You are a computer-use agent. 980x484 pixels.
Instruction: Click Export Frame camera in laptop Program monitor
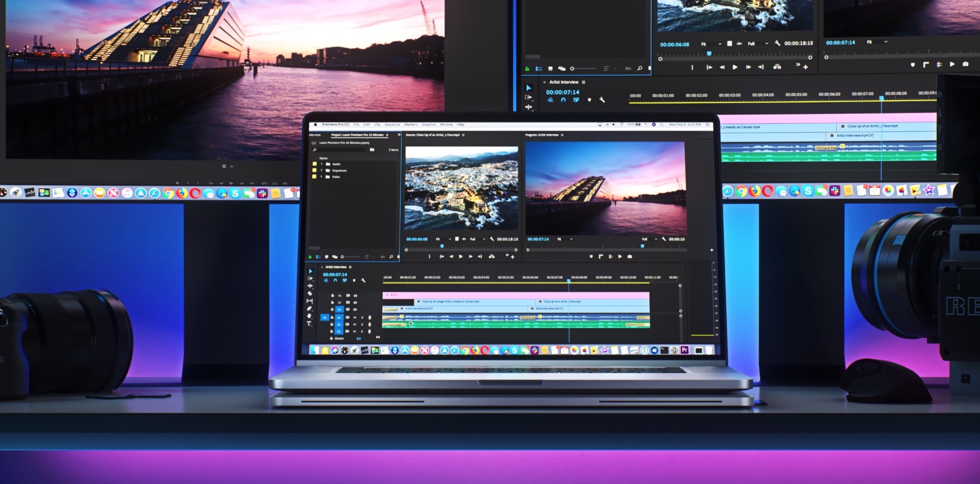click(x=630, y=256)
